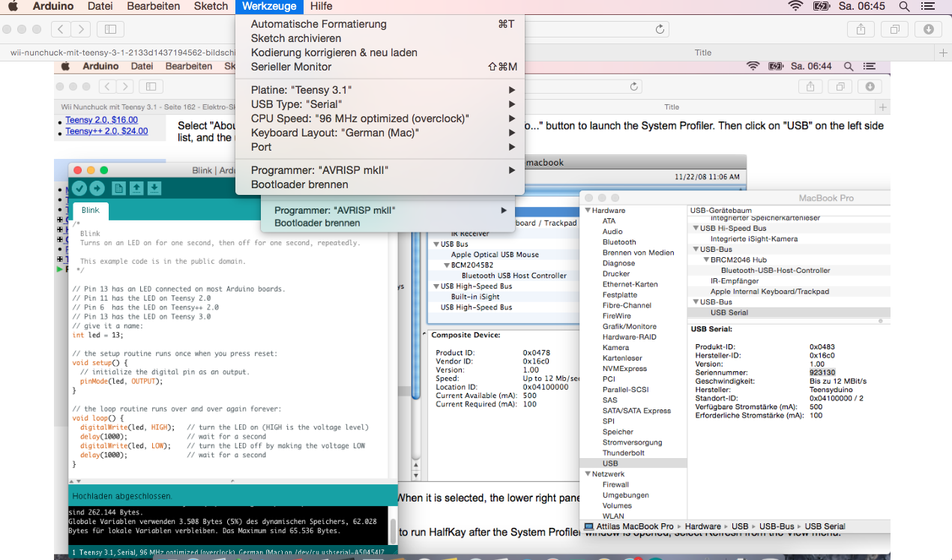This screenshot has width=952, height=560.
Task: Collapse USB Hi-Speed Bus in USB-Gerätebaum
Action: pos(695,229)
